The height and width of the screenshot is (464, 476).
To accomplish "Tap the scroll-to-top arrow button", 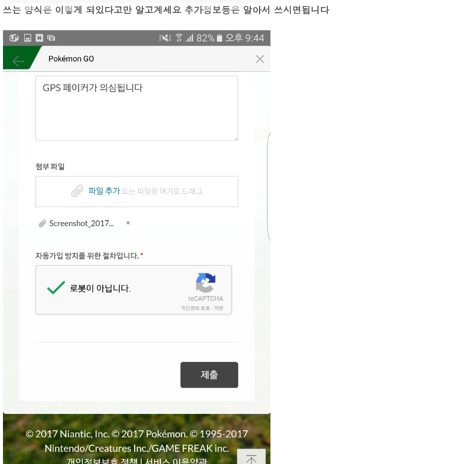I will (x=251, y=457).
